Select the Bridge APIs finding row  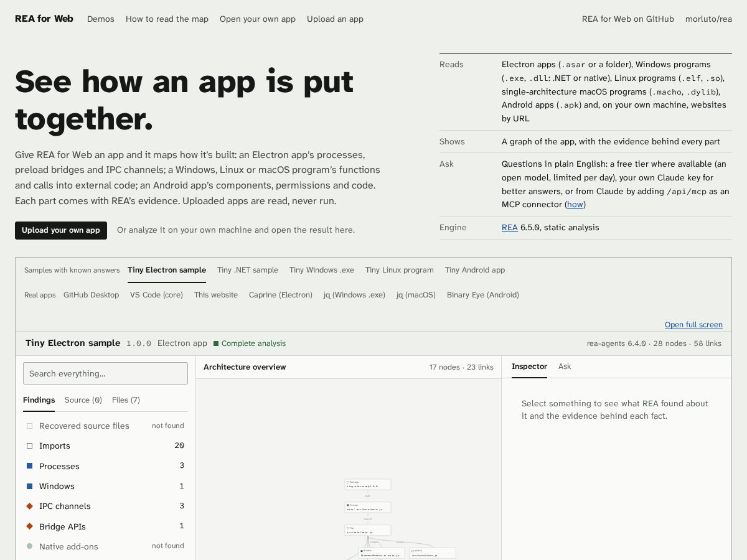coord(105,526)
